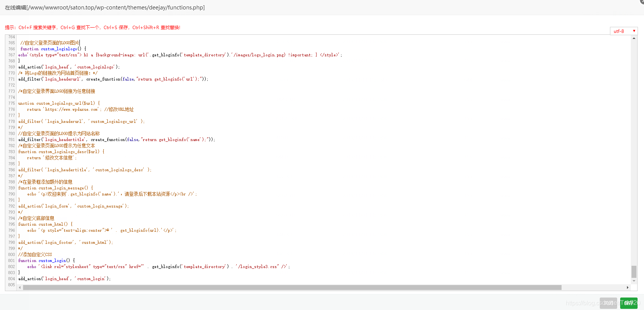This screenshot has height=310, width=644.
Task: Click comment '/*自定义登录界面LOGO链接为任意链接'
Action: (57, 91)
